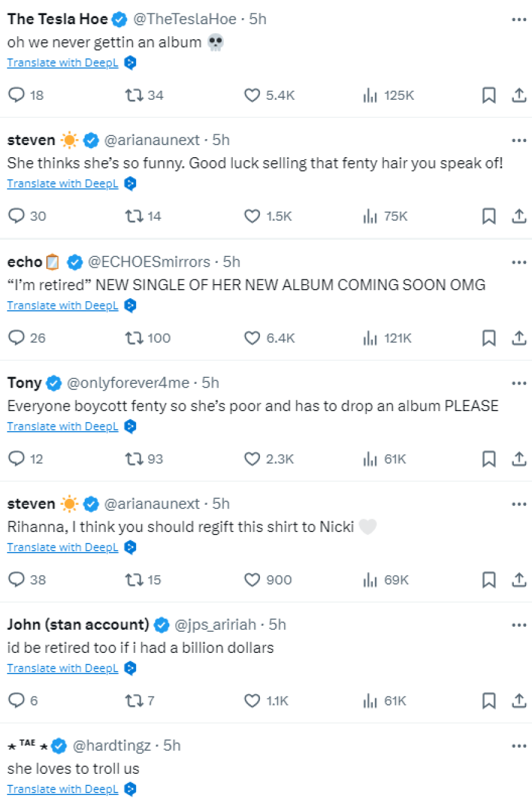View analytics on John's billion dollars tweet
The width and height of the screenshot is (532, 798).
(x=370, y=701)
